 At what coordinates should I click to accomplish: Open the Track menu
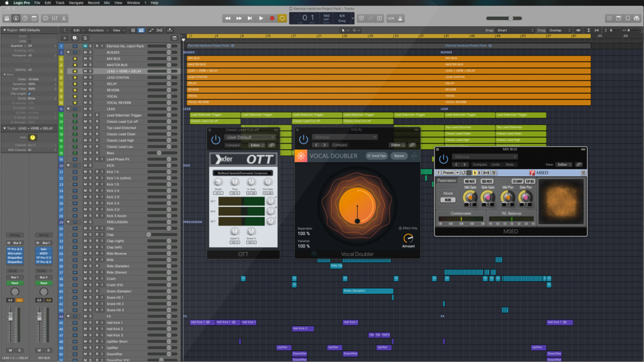click(x=60, y=3)
